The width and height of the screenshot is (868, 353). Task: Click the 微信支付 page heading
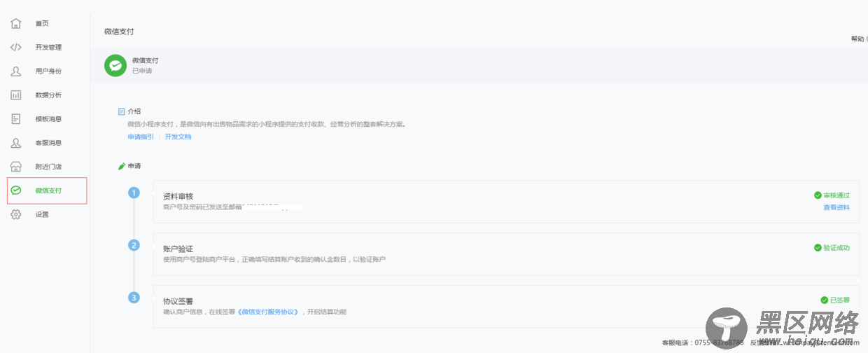pyautogui.click(x=119, y=32)
